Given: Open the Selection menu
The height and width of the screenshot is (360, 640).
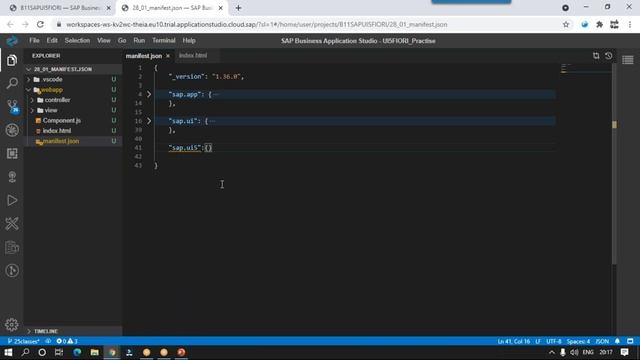Looking at the screenshot, I should coord(77,40).
